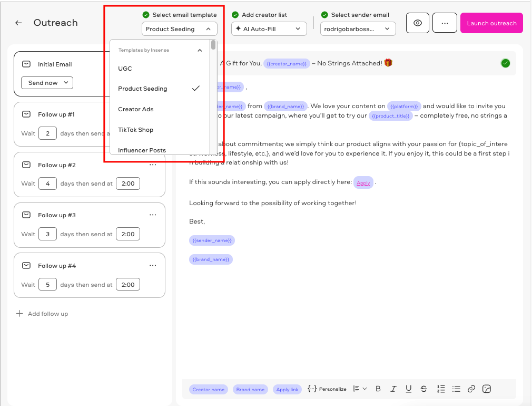532x406 pixels.
Task: Click the platform variable tag
Action: [404, 107]
